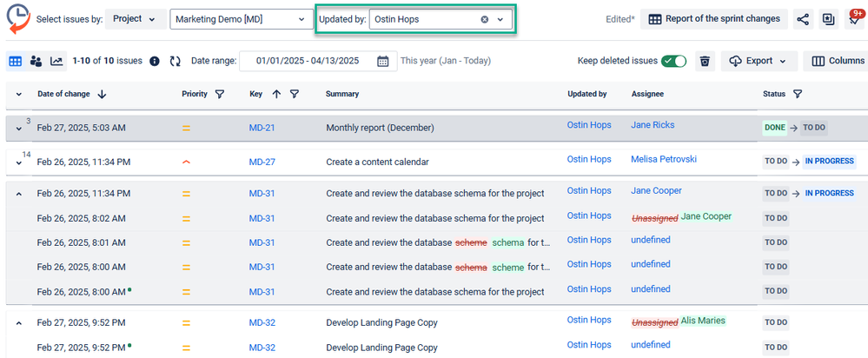Open the Updated by user dropdown arrow

[x=500, y=19]
